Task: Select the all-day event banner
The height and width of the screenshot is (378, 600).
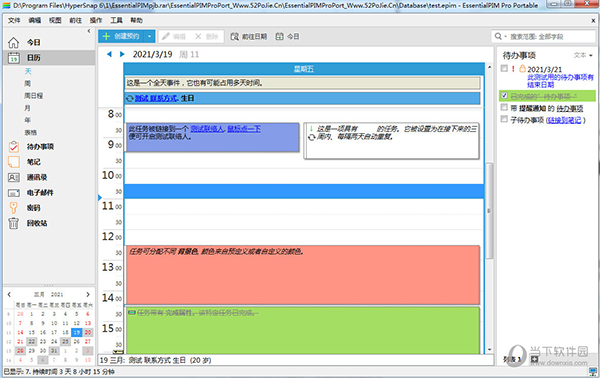Action: coord(302,83)
